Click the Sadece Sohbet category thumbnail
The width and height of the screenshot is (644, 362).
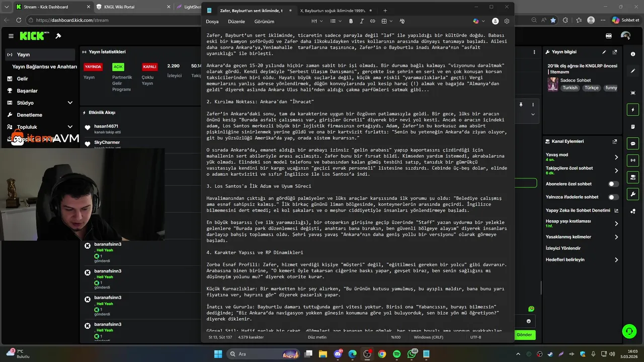(553, 84)
